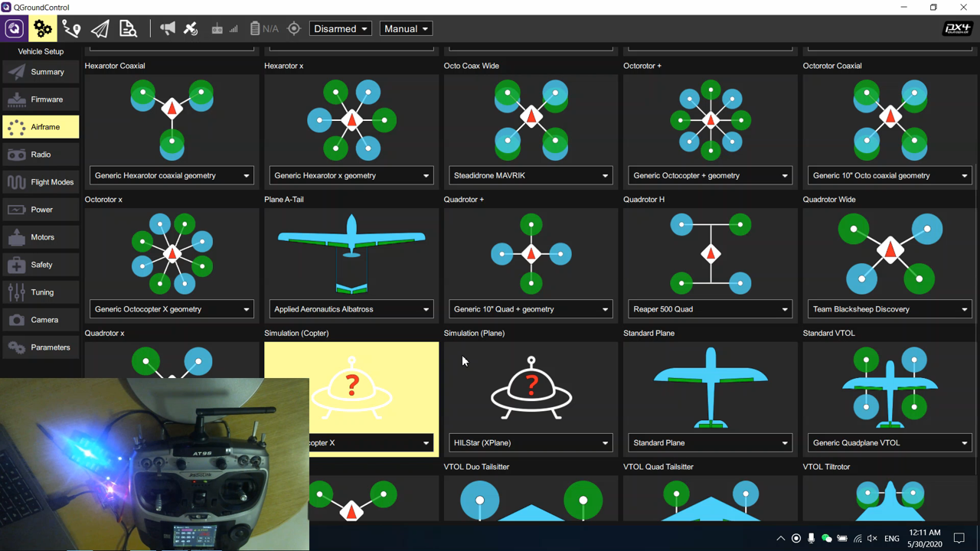Viewport: 980px width, 551px height.
Task: Expand the Steadidrone MAVRIK dropdown
Action: [531, 175]
